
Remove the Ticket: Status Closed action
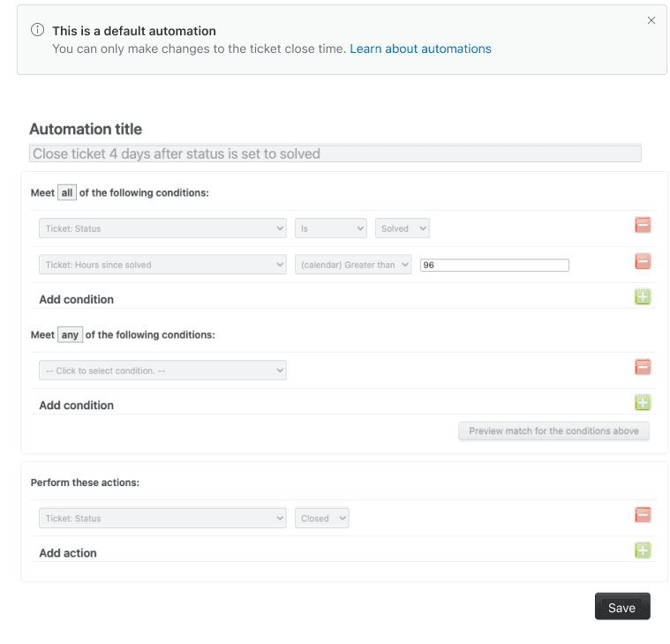643,515
